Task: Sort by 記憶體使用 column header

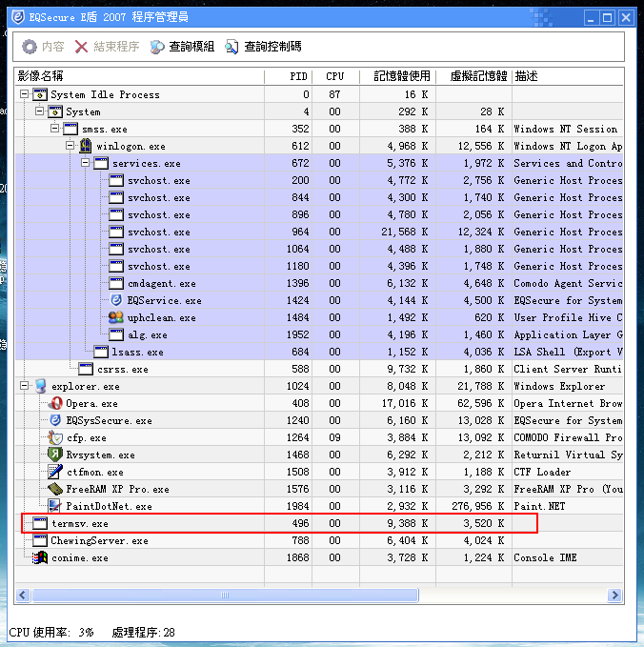Action: 397,76
